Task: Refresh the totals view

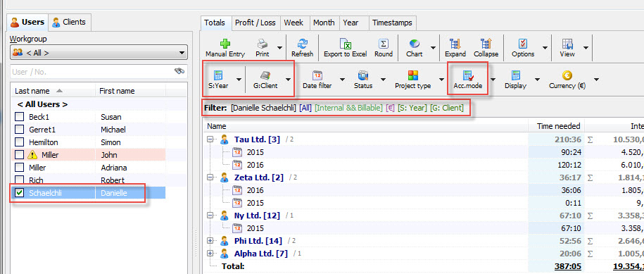Action: click(x=302, y=44)
